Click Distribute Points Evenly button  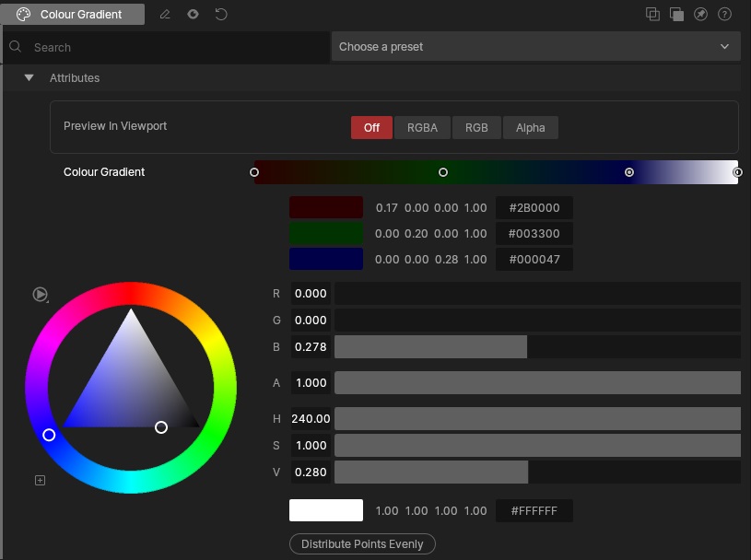pyautogui.click(x=362, y=544)
